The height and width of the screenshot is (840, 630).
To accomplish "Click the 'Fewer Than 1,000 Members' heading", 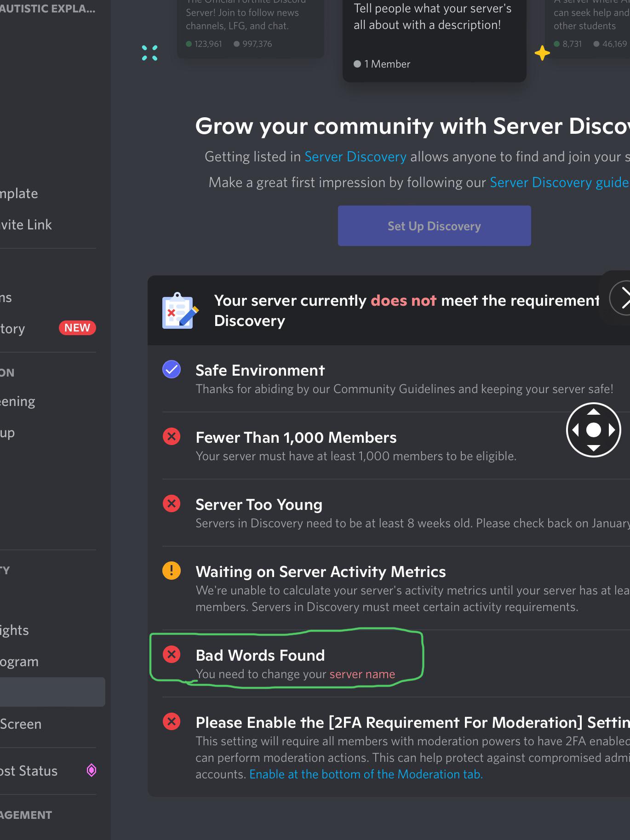I will point(296,437).
